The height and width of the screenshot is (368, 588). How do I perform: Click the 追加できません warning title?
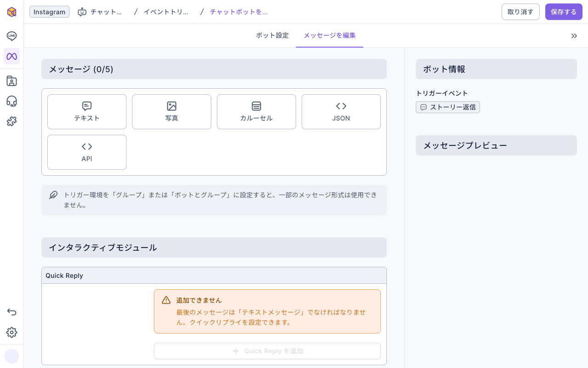199,300
